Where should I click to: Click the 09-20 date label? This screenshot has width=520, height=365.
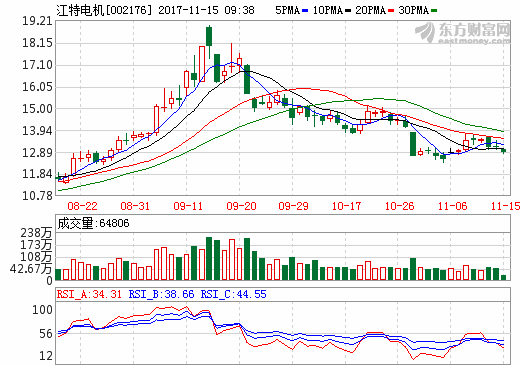point(241,206)
